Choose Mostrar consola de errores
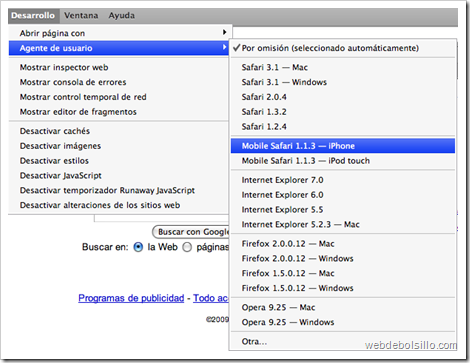The width and height of the screenshot is (470, 363). (118, 82)
